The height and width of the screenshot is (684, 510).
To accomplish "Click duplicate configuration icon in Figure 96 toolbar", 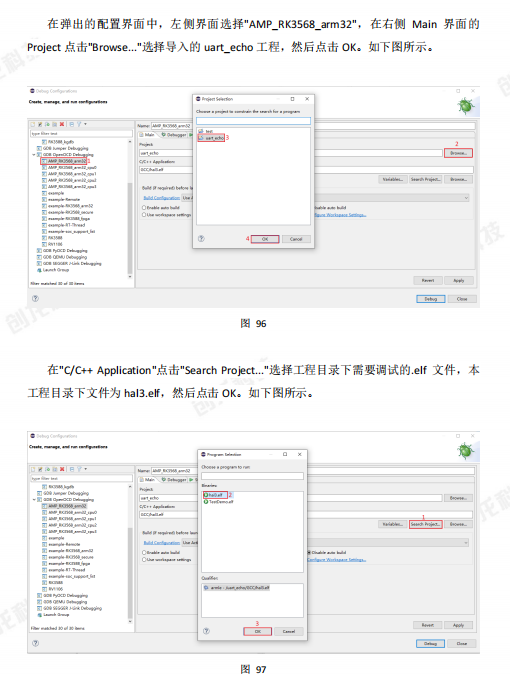I will (47, 124).
